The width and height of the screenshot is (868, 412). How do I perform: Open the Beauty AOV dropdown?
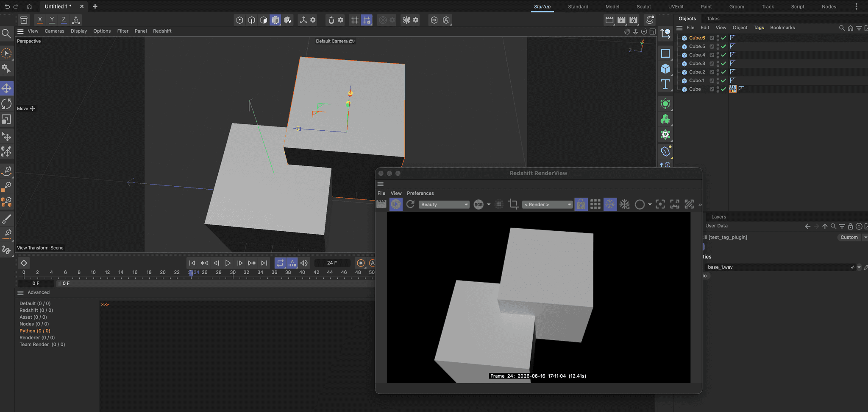coord(444,205)
